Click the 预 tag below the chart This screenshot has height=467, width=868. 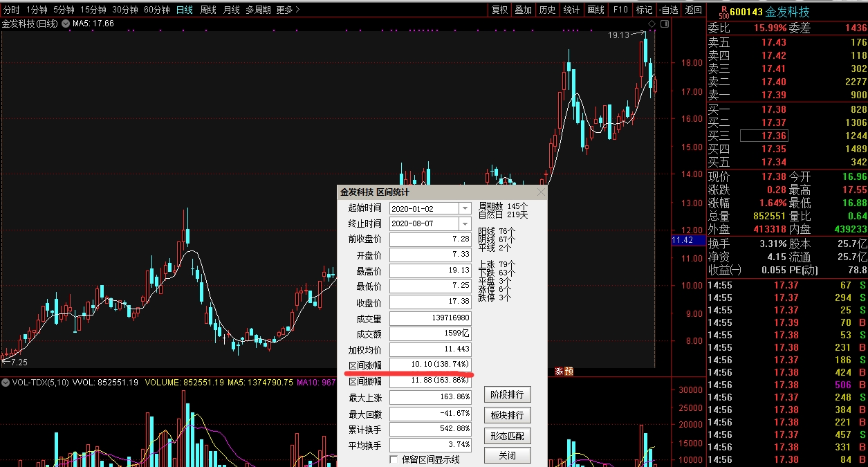coord(569,372)
